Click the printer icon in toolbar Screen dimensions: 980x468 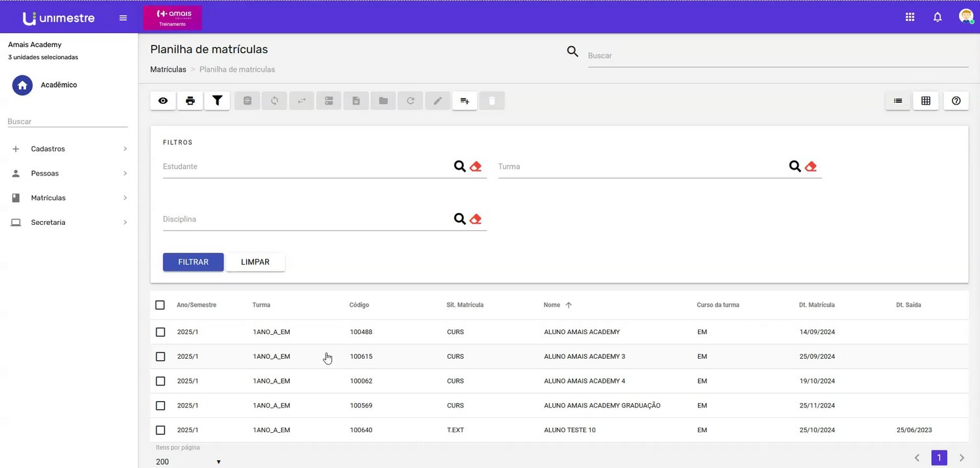(190, 101)
